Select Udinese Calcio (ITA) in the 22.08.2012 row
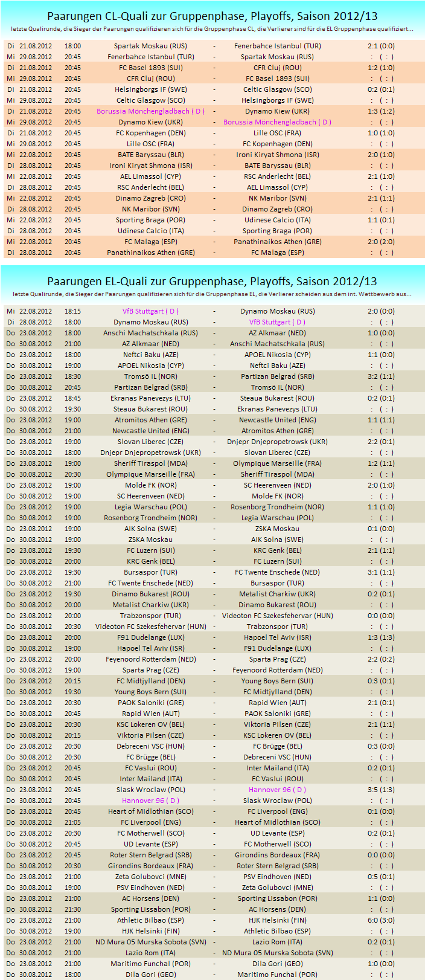The image size is (425, 980). [278, 220]
